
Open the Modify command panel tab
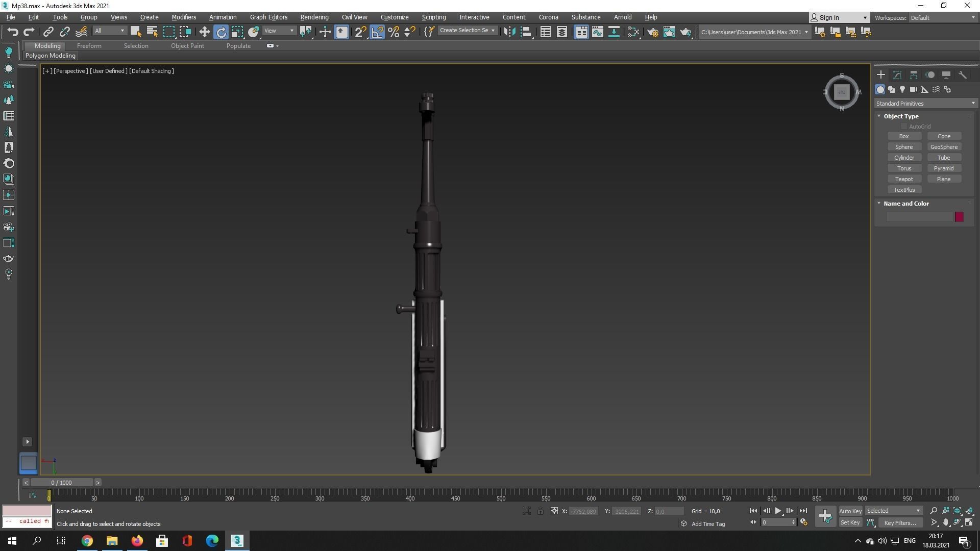click(x=897, y=75)
